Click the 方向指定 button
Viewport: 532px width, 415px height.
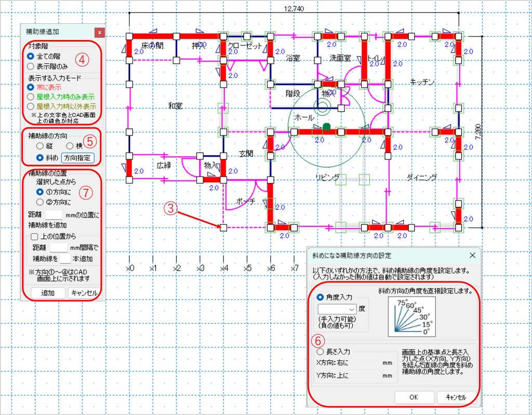click(x=77, y=157)
